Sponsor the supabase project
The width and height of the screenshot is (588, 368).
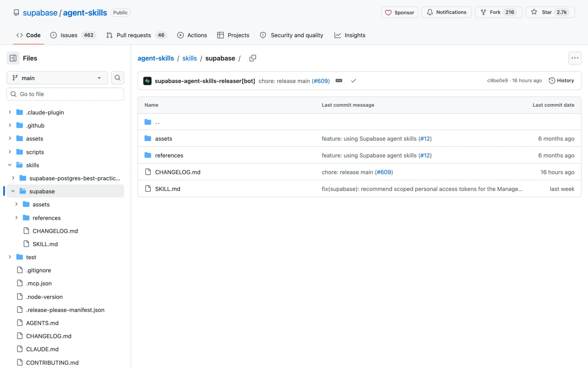[x=399, y=12]
